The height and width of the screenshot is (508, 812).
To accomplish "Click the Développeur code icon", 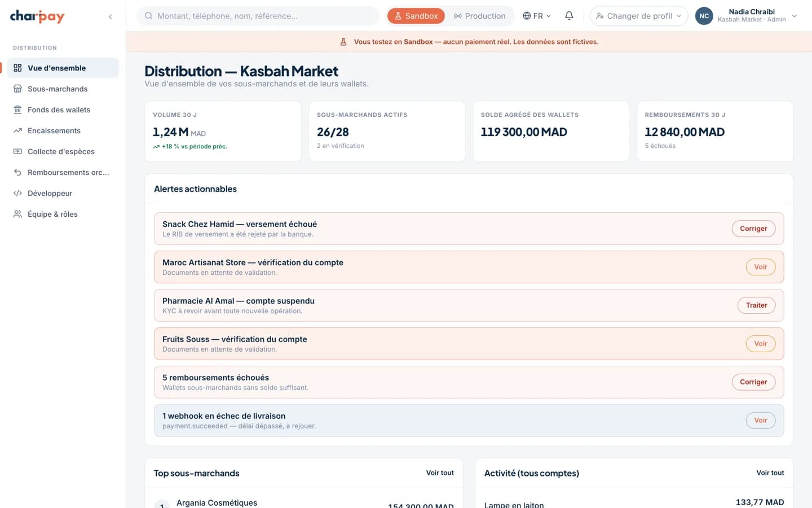I will [x=17, y=193].
